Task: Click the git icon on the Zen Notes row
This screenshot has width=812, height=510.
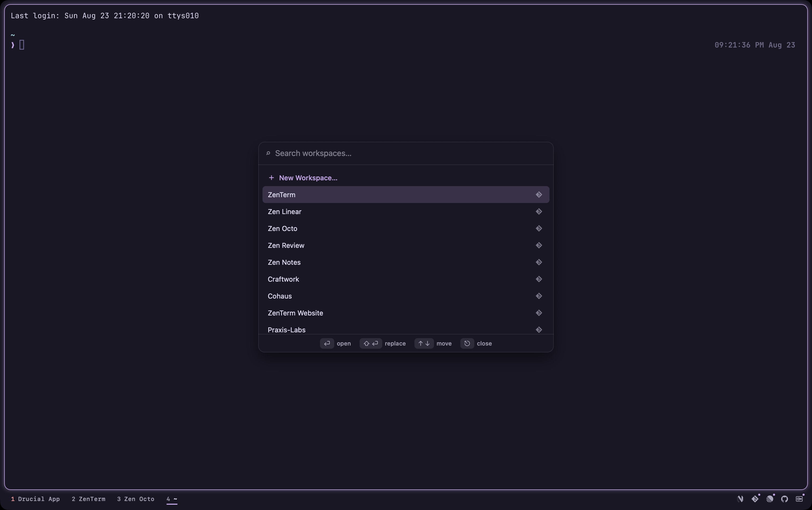Action: pos(539,262)
